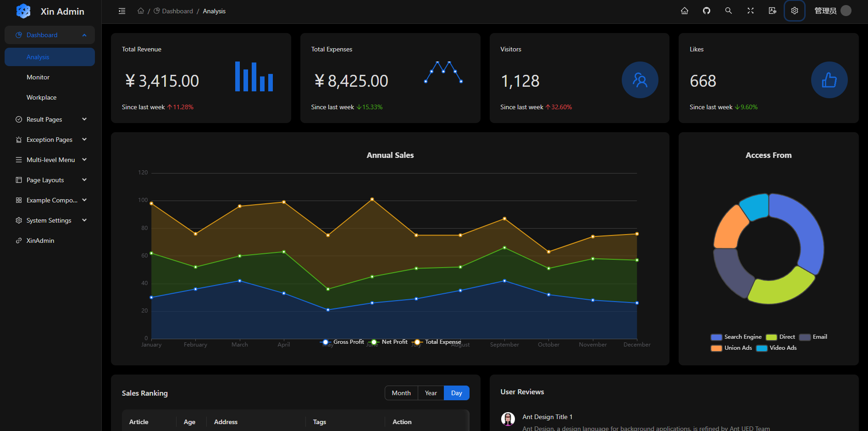Open the Monitor page from sidebar

tap(38, 77)
